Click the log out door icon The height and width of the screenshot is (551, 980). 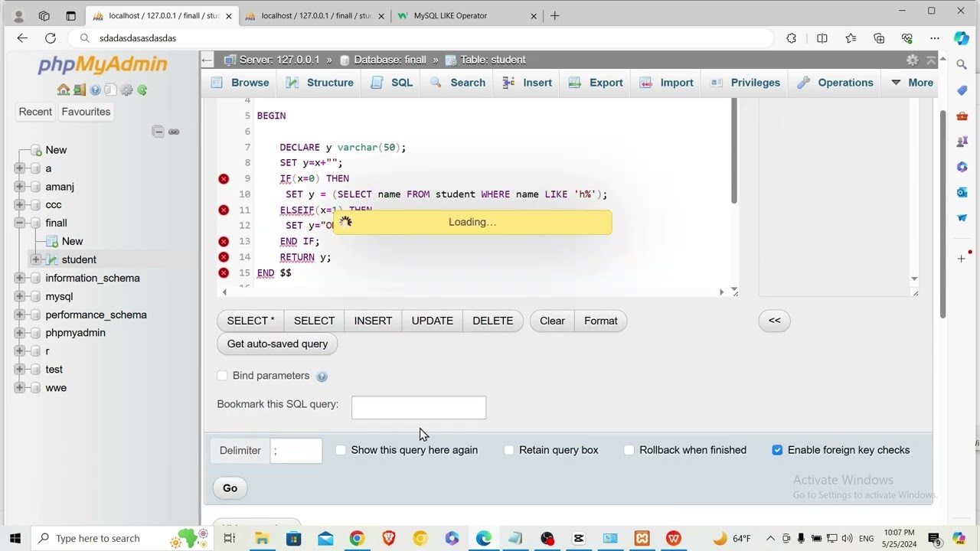80,90
